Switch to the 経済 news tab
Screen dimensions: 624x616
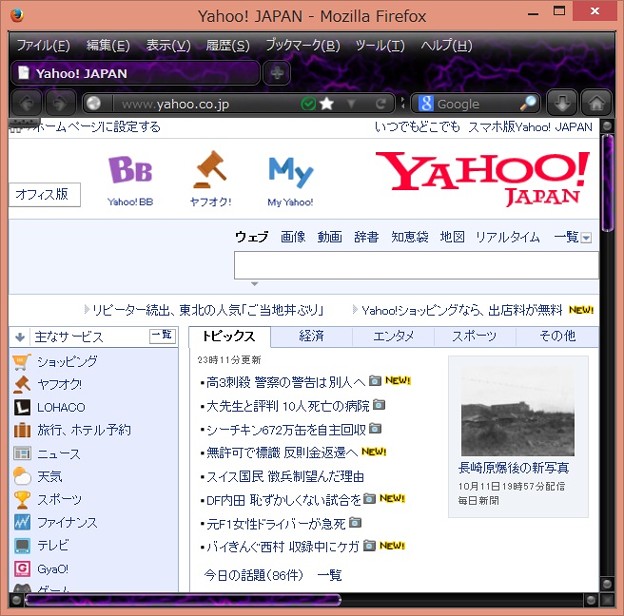(312, 336)
